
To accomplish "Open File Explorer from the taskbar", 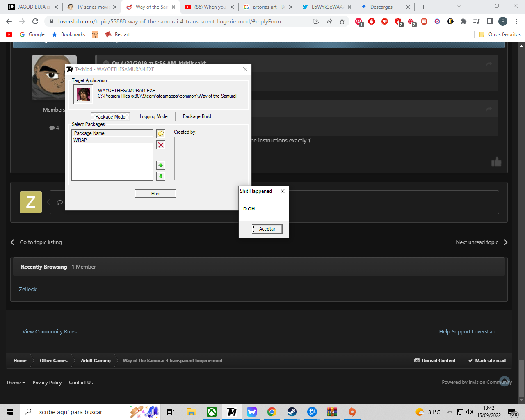I will pyautogui.click(x=191, y=412).
